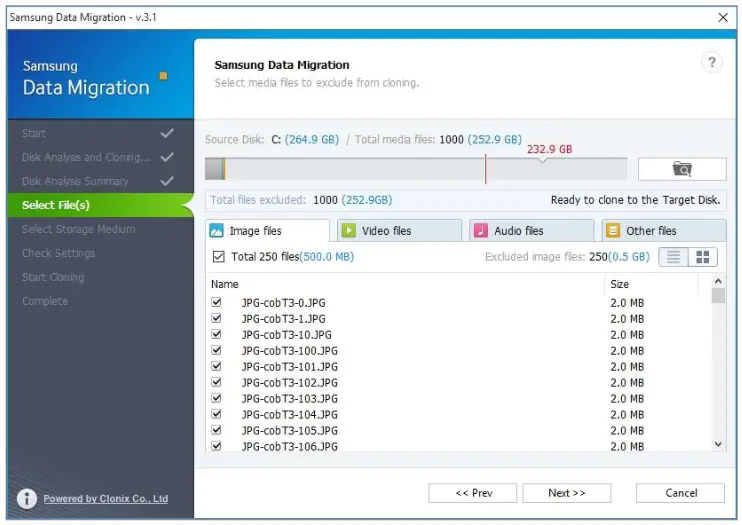
Task: Toggle the JPG-cobT3-106.JPG checkbox
Action: [216, 446]
